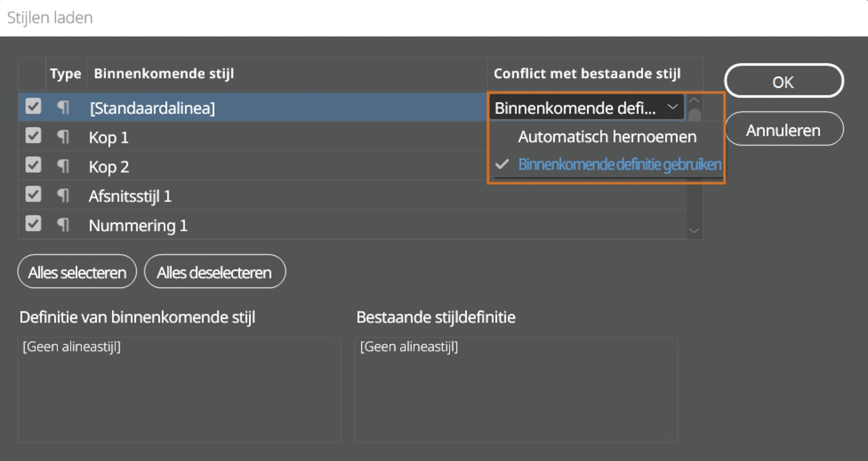Image resolution: width=868 pixels, height=461 pixels.
Task: Open the Binnenkomende defi... conflict dropdown
Action: tap(586, 108)
